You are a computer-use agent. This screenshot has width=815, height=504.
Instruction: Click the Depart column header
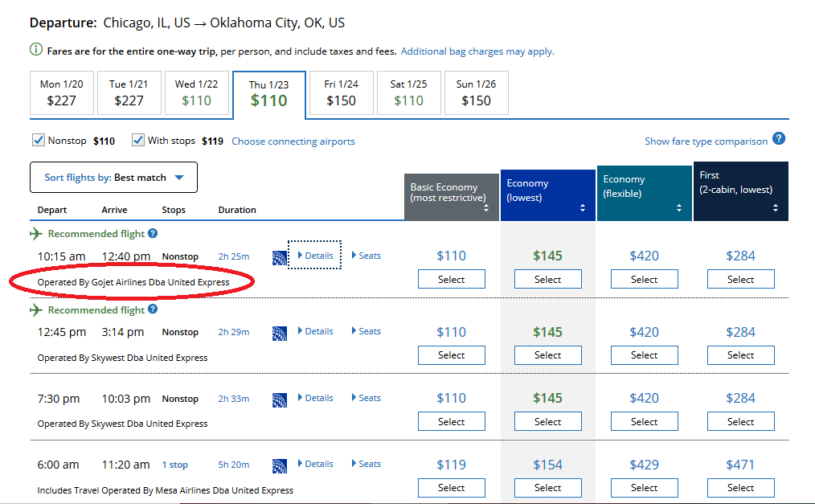[x=52, y=210]
